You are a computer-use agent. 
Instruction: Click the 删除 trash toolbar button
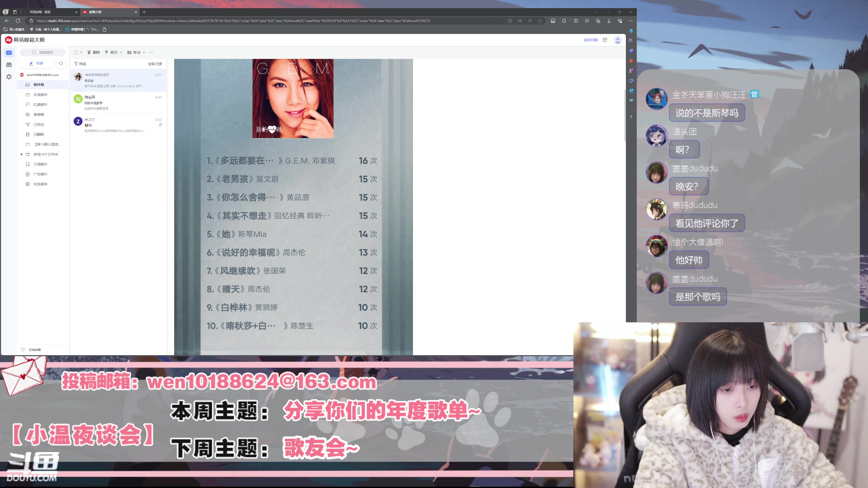coord(94,52)
